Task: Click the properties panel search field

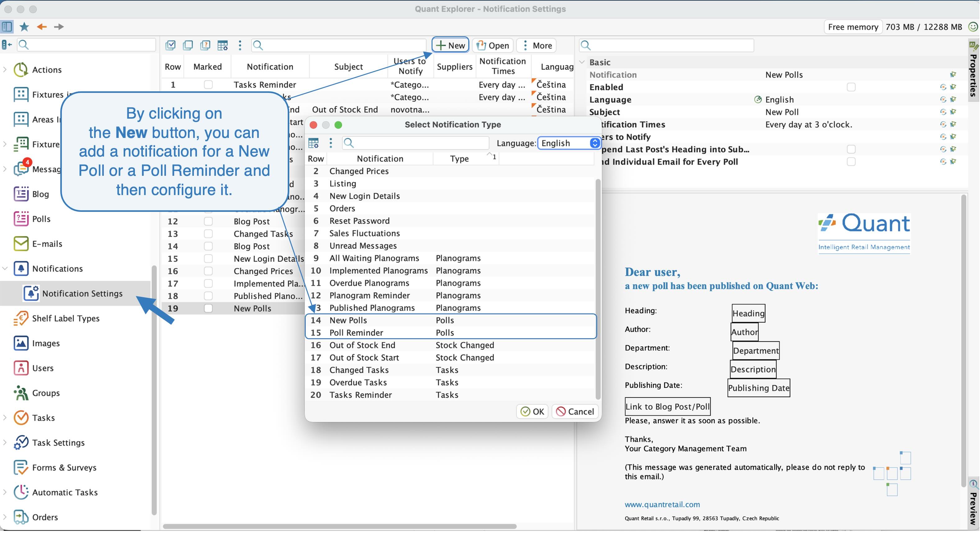Action: 666,45
